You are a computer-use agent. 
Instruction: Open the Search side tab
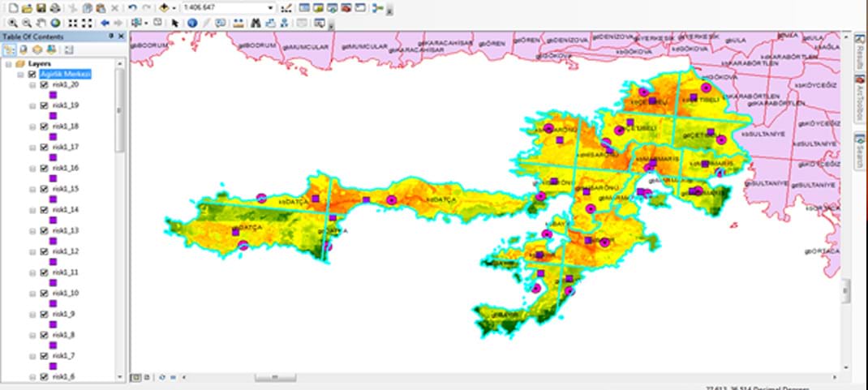tap(860, 150)
